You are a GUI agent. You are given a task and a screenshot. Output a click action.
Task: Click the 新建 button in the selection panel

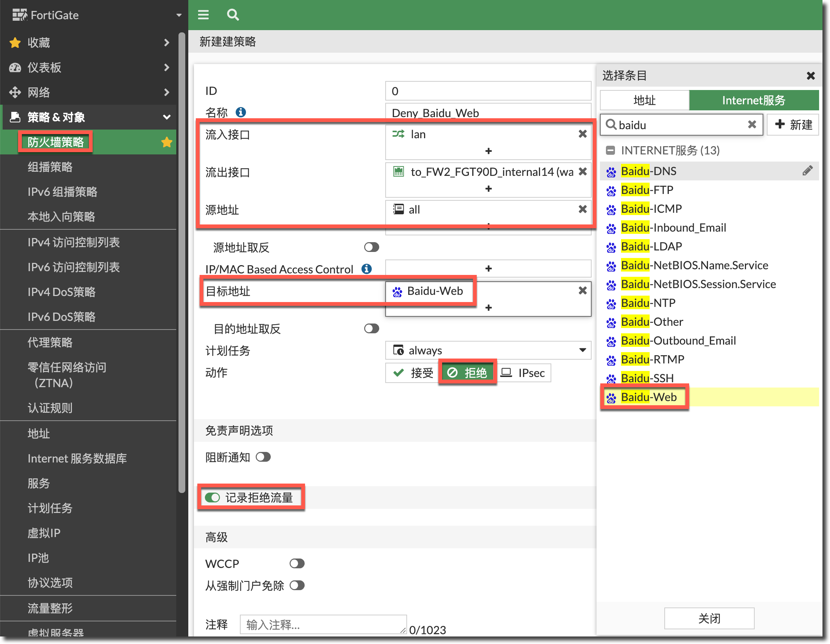(793, 125)
